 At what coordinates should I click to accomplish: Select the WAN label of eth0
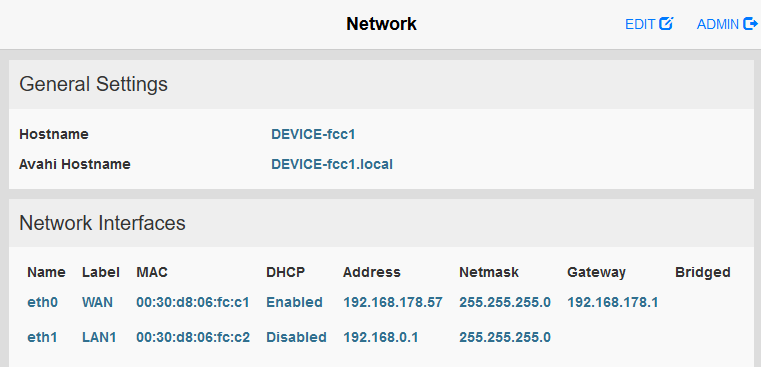98,302
